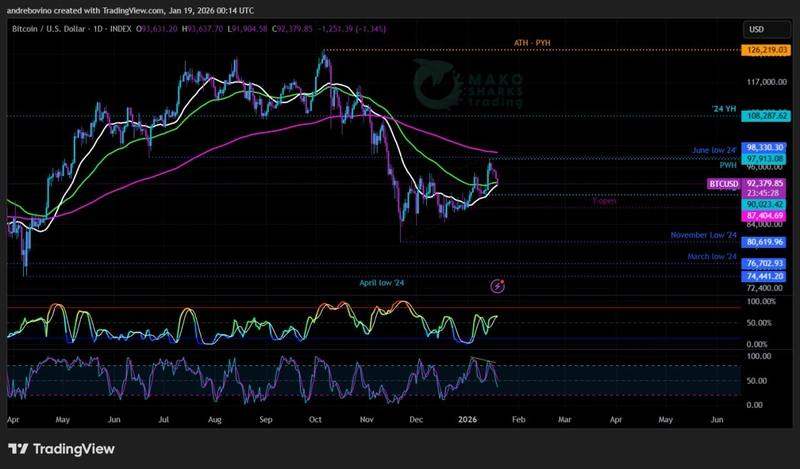Click the orange 126,219.03 ATH price label
This screenshot has height=469, width=800.
pos(768,49)
